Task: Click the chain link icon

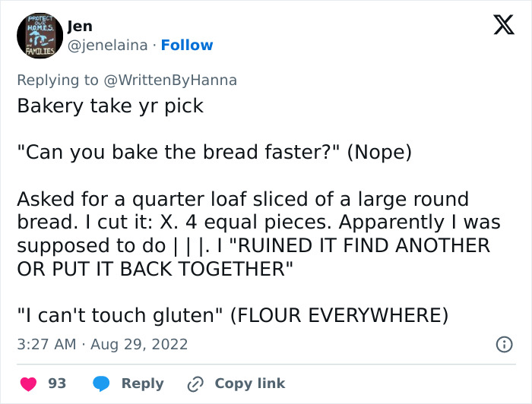Action: point(196,383)
